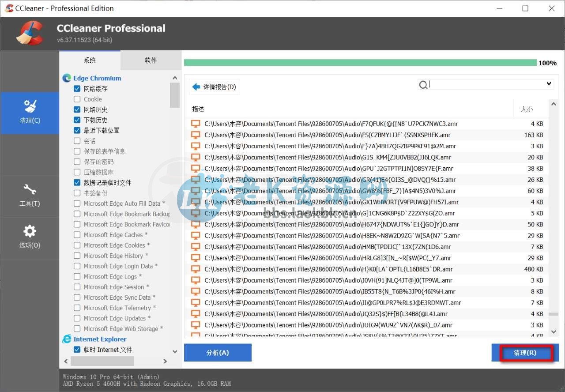Image resolution: width=565 pixels, height=392 pixels.
Task: Click the file icon of F7QFUK row
Action: [195, 124]
